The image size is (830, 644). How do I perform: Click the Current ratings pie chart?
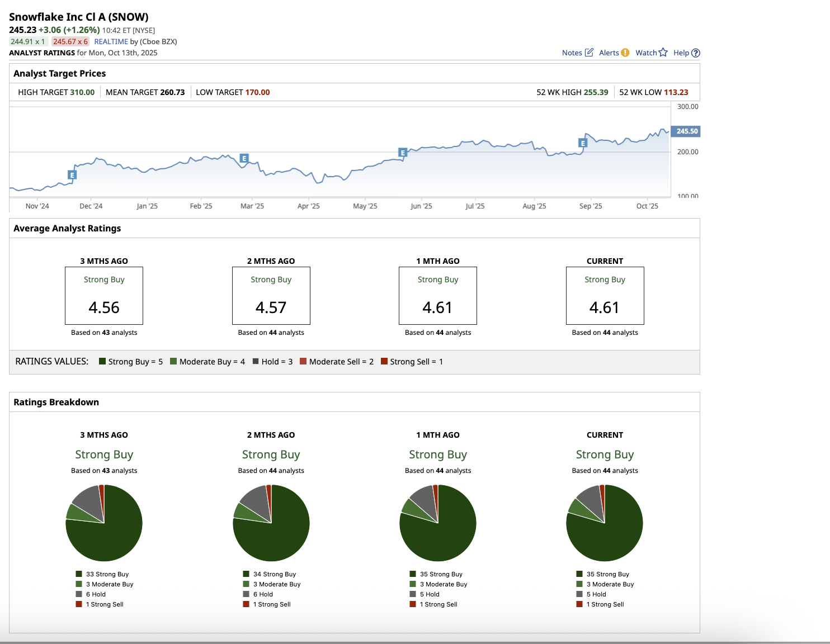(x=605, y=523)
